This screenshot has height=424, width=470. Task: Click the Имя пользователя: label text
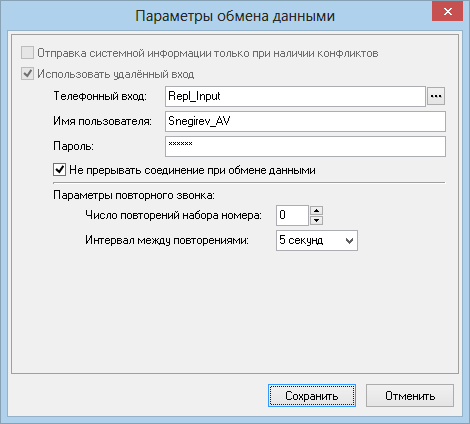click(102, 121)
